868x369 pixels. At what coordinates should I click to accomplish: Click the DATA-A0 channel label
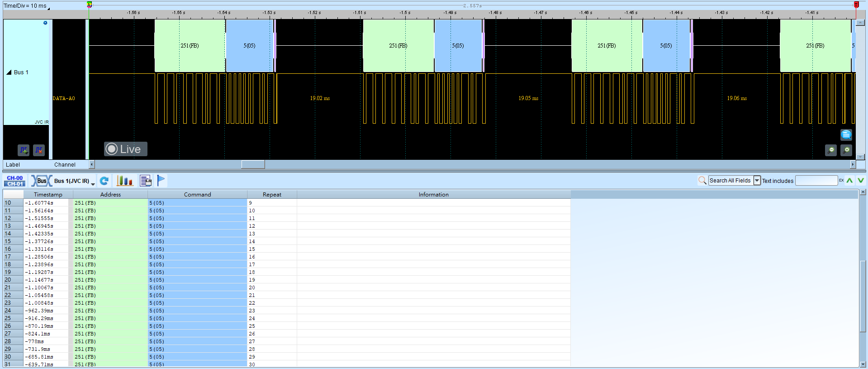tap(64, 98)
